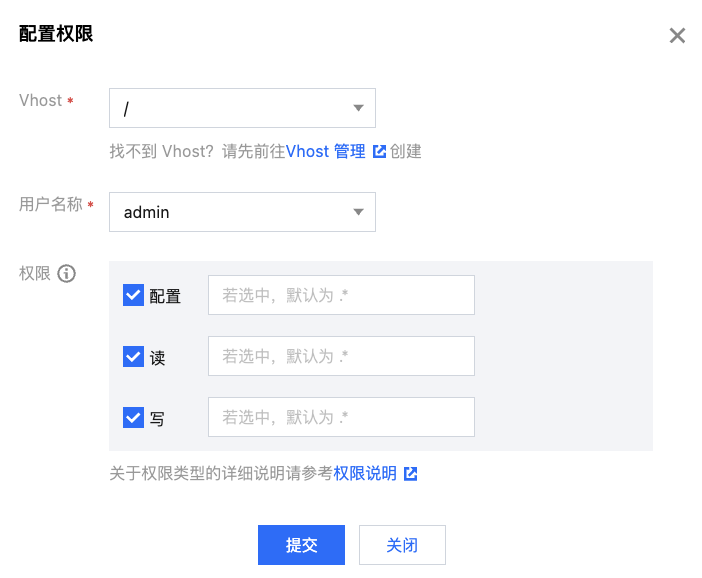Select the 写 permission text field
Image resolution: width=702 pixels, height=578 pixels.
pyautogui.click(x=341, y=417)
